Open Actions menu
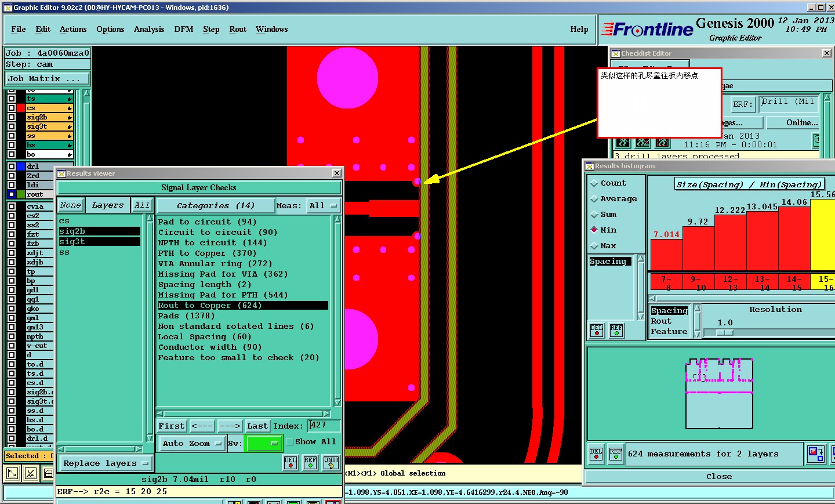This screenshot has height=504, width=835. click(x=73, y=30)
